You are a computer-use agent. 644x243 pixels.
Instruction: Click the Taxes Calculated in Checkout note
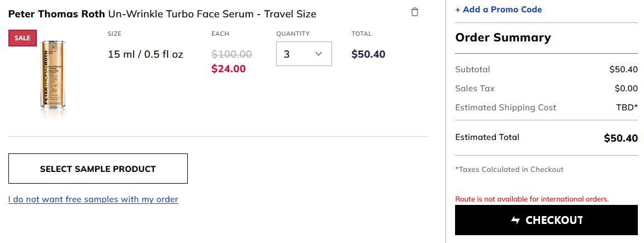[x=509, y=169]
